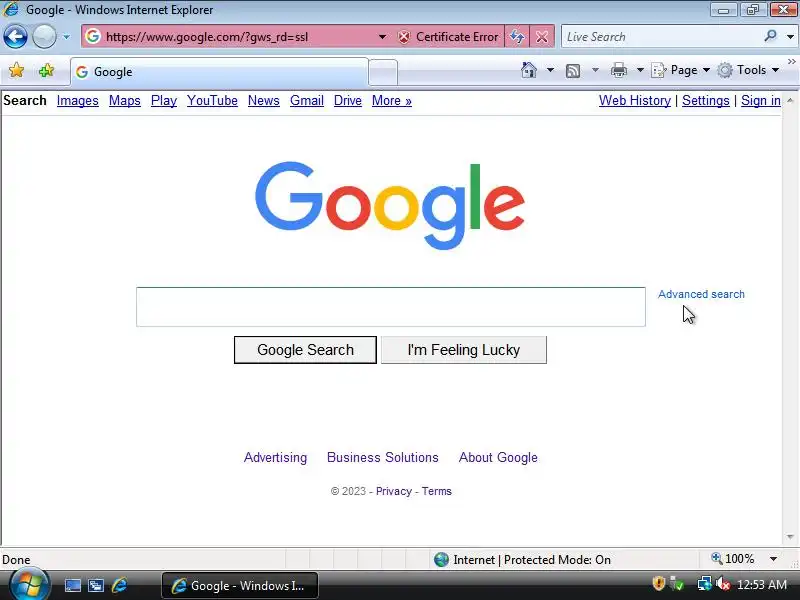Open the Advanced search link

coord(701,294)
